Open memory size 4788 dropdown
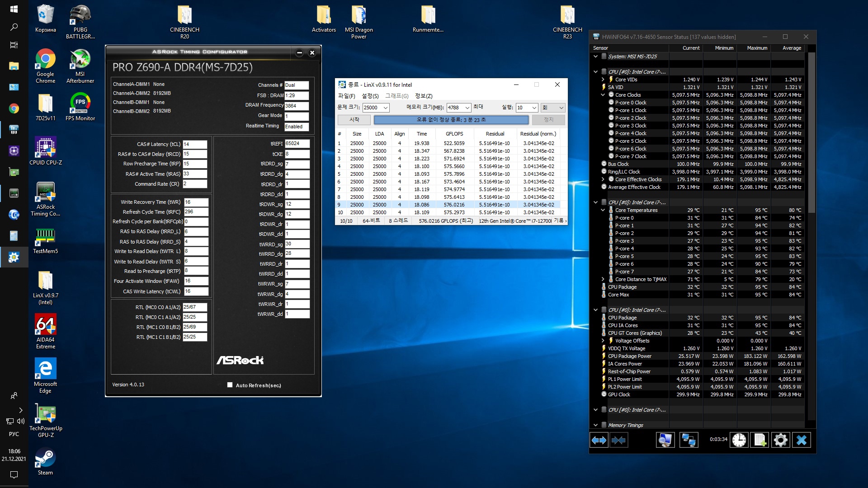Screen dimensions: 868x488 (467, 108)
